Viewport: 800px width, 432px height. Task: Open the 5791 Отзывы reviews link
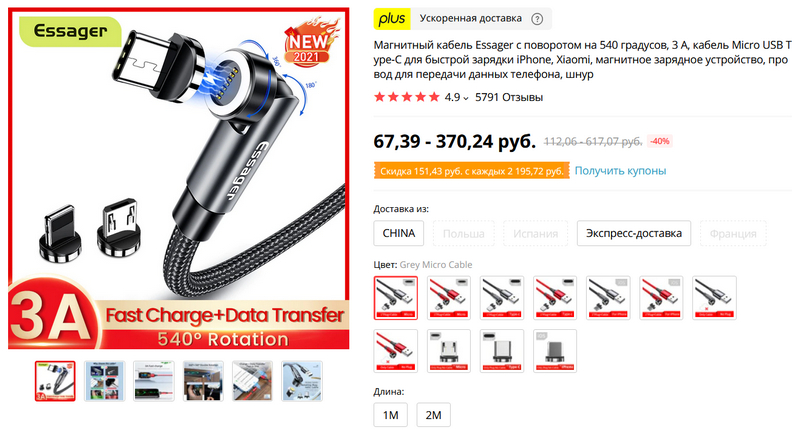click(509, 97)
